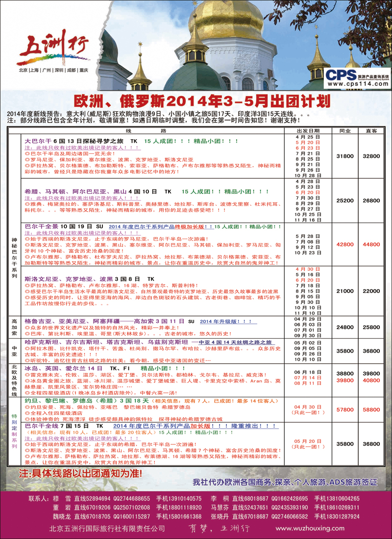The height and width of the screenshot is (539, 392).
Task: Click the company name '北京五洲行国际旅行社有限责任公司'
Action: pyautogui.click(x=108, y=528)
